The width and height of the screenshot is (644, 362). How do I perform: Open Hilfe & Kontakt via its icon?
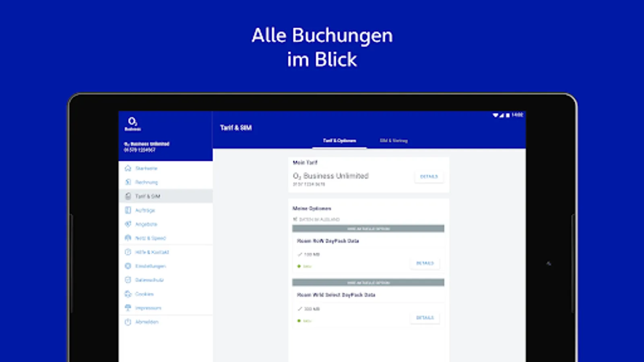(x=128, y=252)
